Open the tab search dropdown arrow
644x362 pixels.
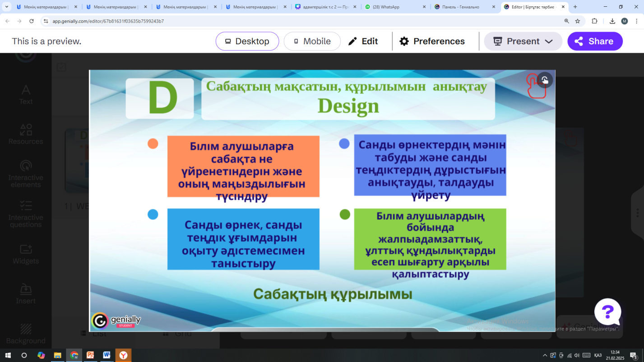point(7,7)
